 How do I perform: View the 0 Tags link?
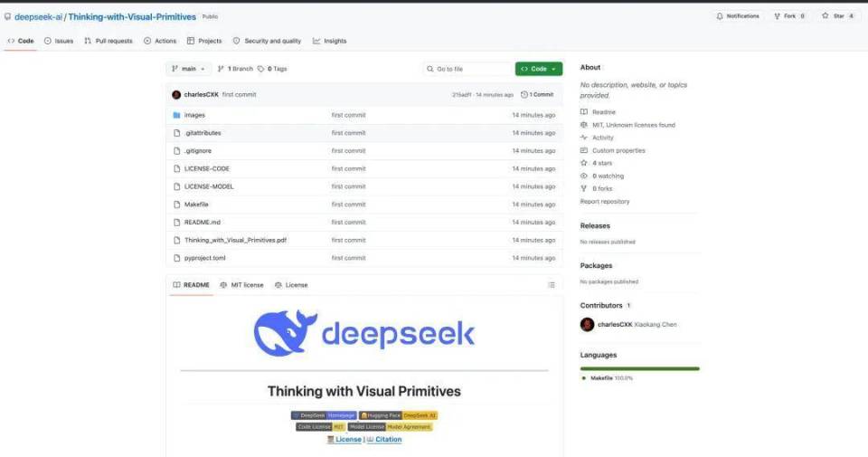click(272, 69)
